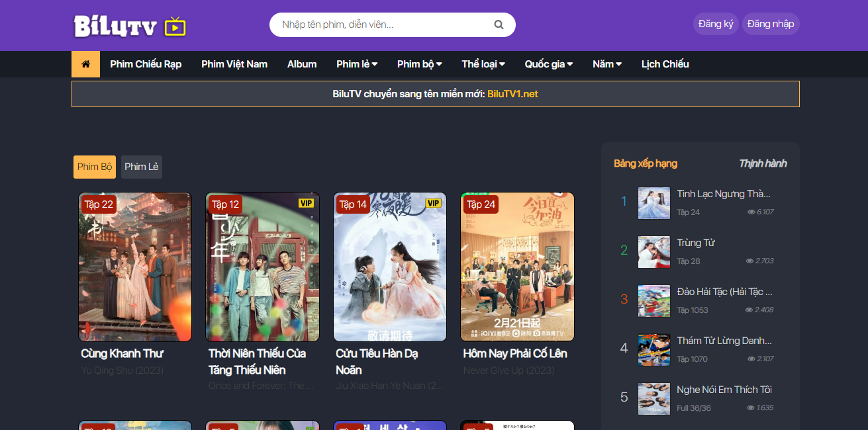The image size is (868, 430).
Task: Click the Đăng nhập button
Action: point(771,24)
